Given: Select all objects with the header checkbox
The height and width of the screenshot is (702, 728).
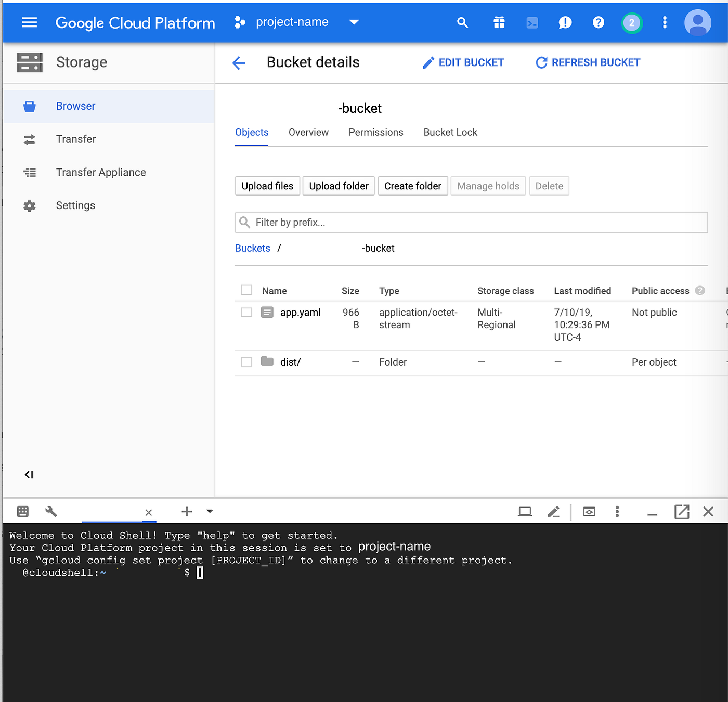Looking at the screenshot, I should 246,290.
